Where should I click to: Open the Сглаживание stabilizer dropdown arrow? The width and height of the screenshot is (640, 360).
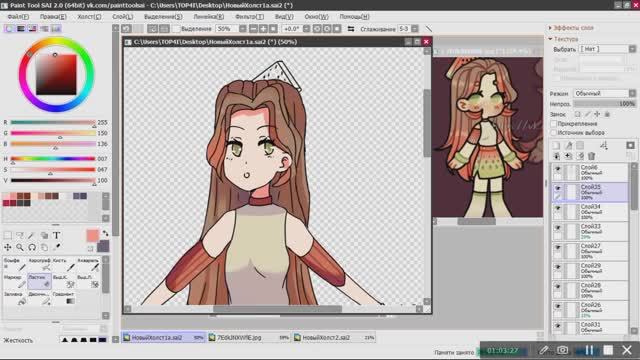click(415, 29)
